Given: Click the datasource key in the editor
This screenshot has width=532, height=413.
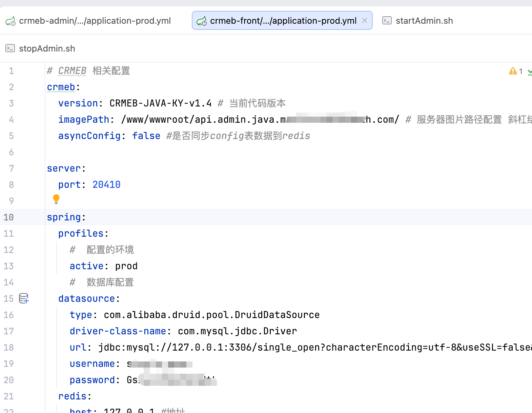Looking at the screenshot, I should point(86,299).
